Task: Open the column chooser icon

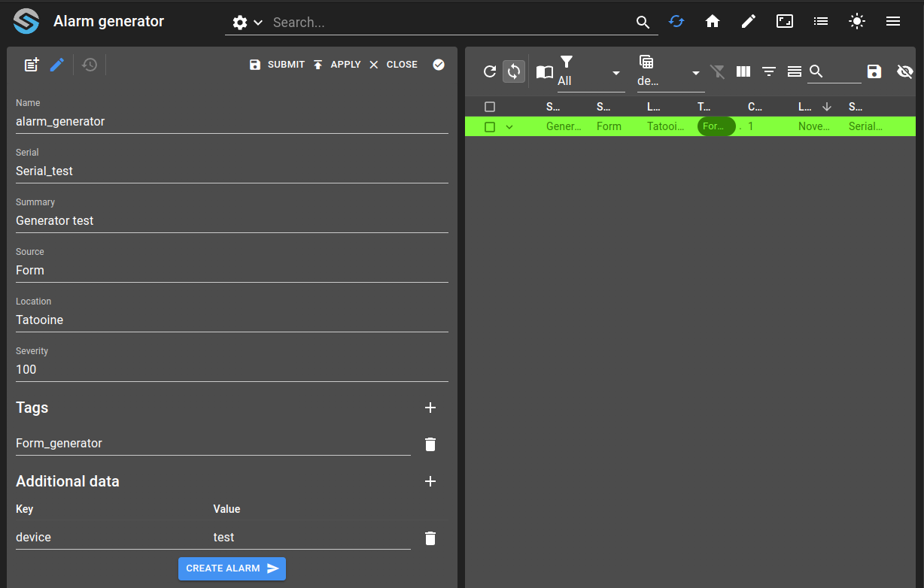Action: tap(743, 71)
